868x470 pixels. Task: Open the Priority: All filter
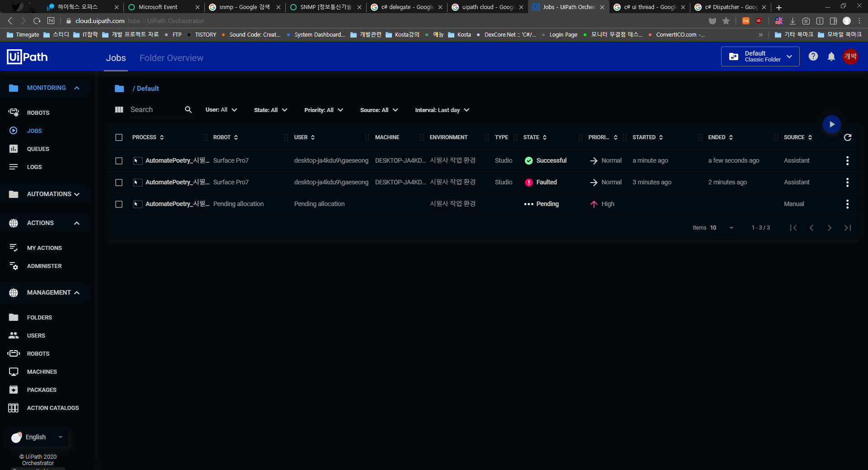tap(324, 110)
